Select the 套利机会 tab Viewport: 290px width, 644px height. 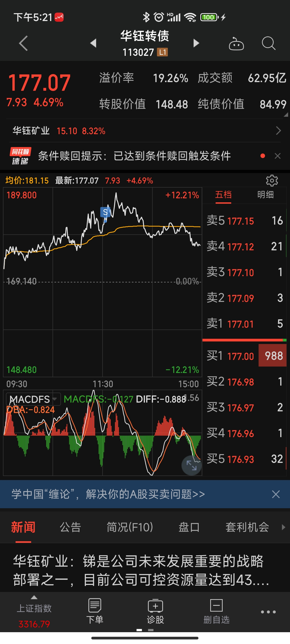247,527
